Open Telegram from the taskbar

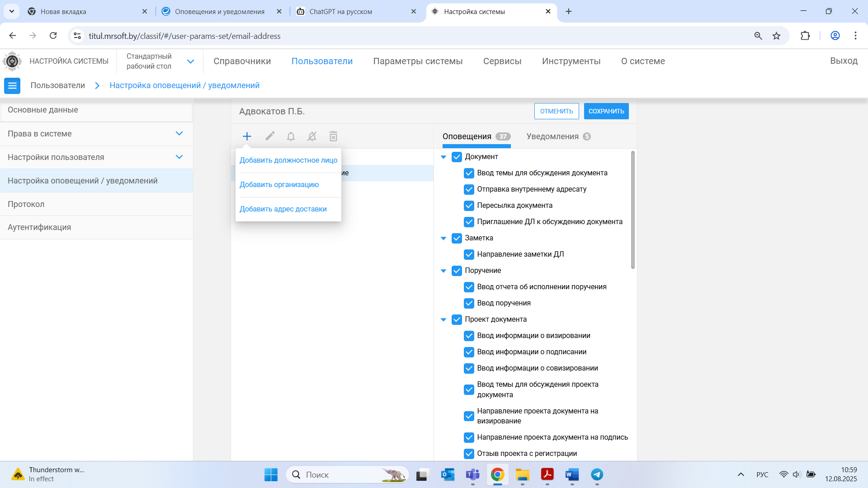point(597,474)
